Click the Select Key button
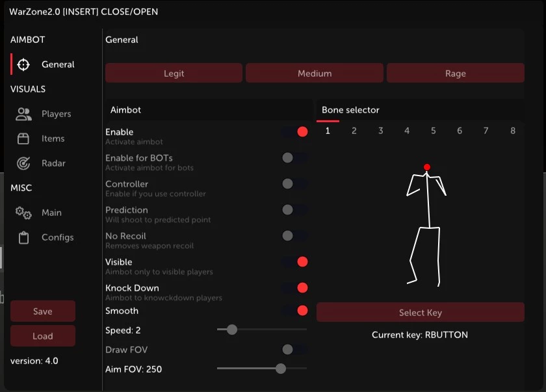 click(421, 312)
